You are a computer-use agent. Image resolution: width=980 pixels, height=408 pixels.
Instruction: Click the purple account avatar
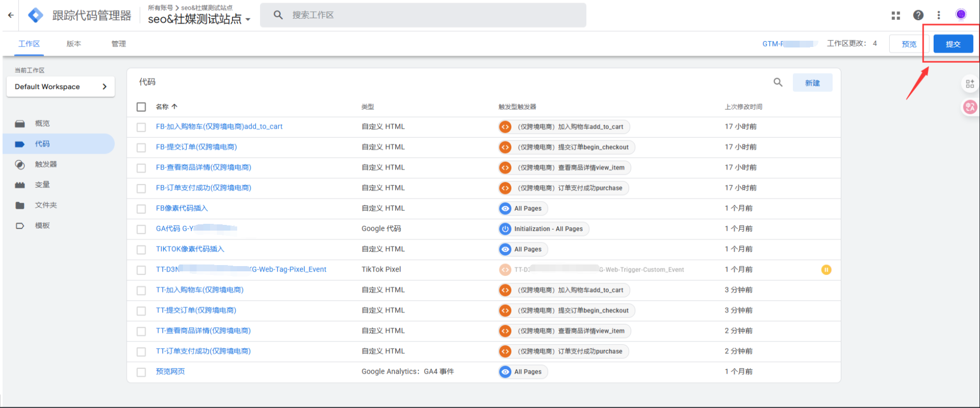pyautogui.click(x=961, y=15)
